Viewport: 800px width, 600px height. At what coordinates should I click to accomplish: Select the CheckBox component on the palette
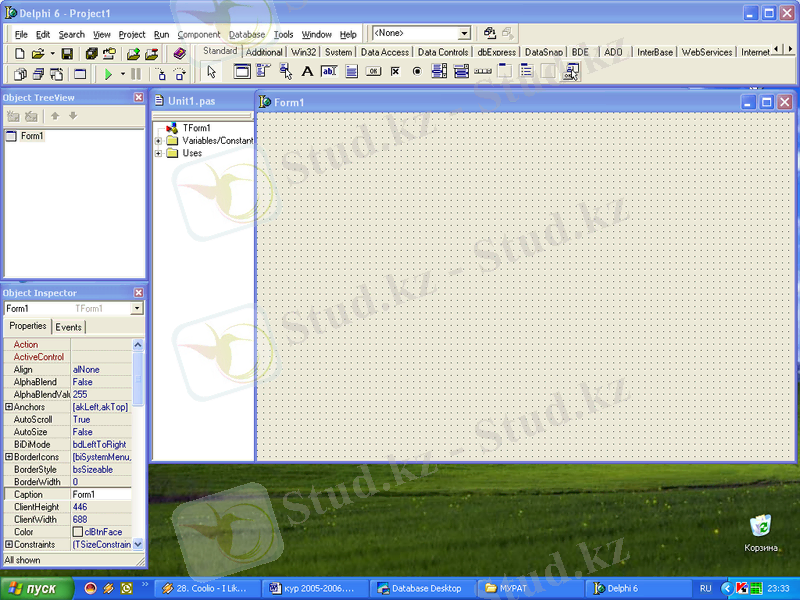[395, 71]
